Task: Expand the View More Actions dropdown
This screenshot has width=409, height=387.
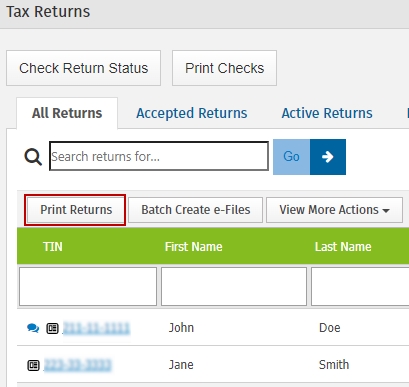Action: pyautogui.click(x=334, y=210)
